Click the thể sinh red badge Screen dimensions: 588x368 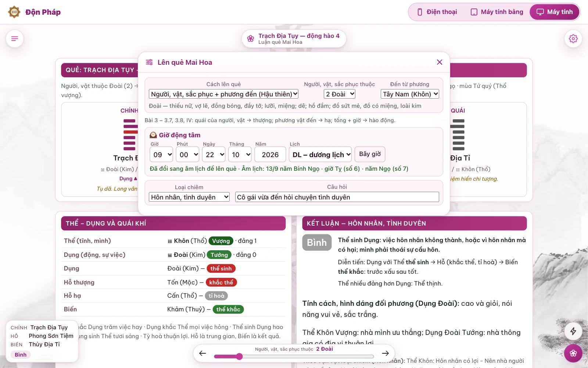(221, 269)
